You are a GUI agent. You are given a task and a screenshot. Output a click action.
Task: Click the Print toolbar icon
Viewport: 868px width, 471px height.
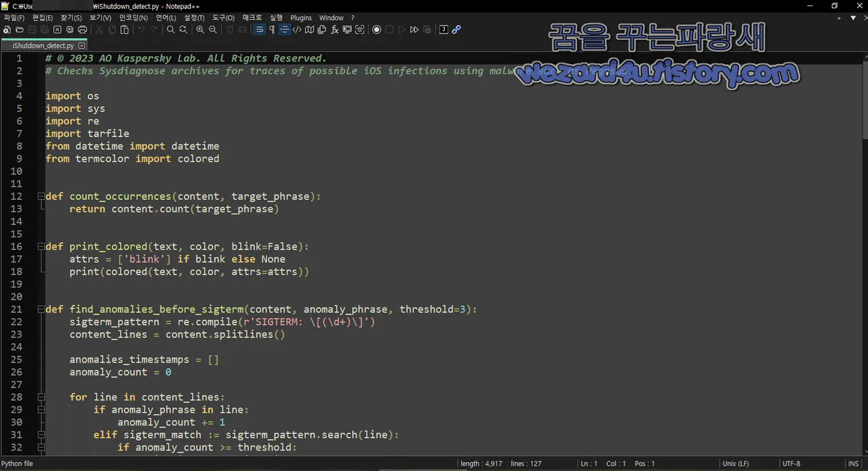82,29
